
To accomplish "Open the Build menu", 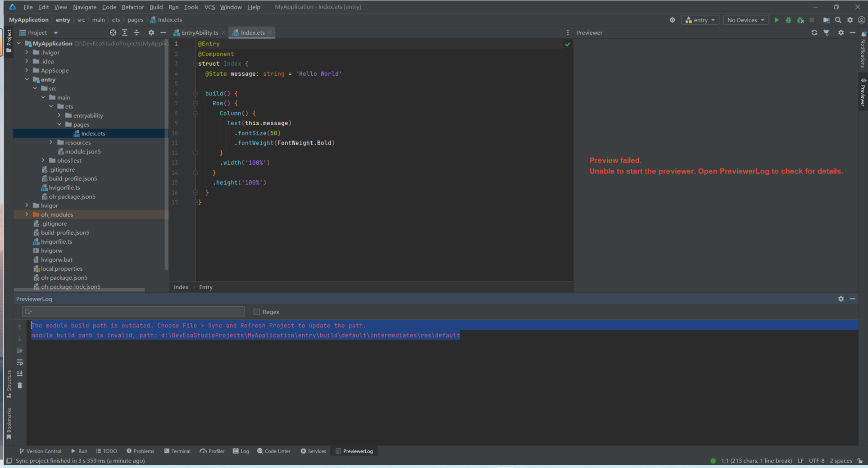I will (x=156, y=7).
